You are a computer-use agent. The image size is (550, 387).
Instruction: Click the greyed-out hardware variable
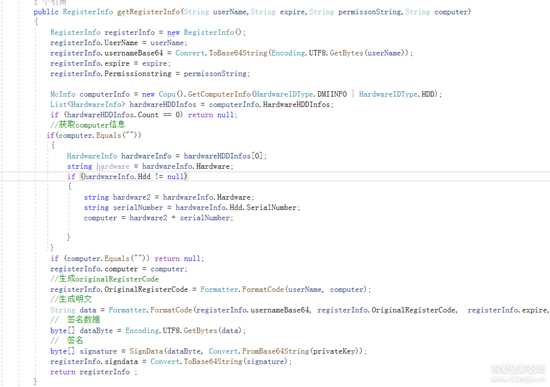coord(113,166)
